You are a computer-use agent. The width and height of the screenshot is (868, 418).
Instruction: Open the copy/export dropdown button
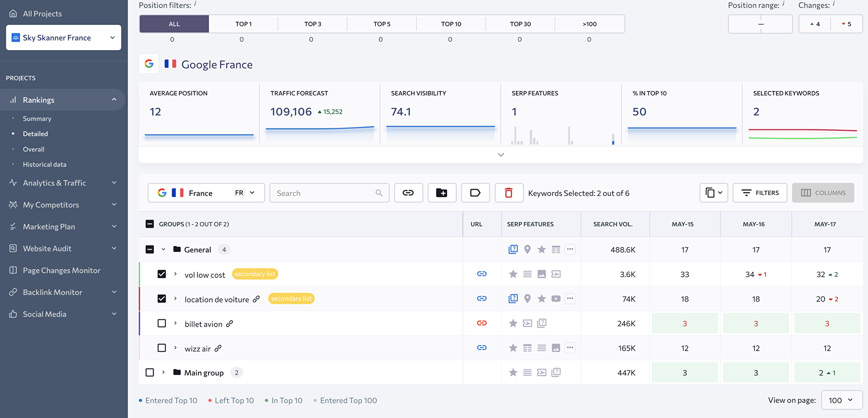tap(713, 193)
